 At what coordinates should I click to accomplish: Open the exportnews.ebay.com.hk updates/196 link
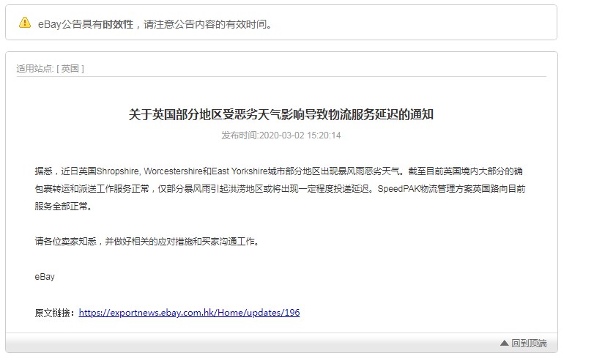189,313
